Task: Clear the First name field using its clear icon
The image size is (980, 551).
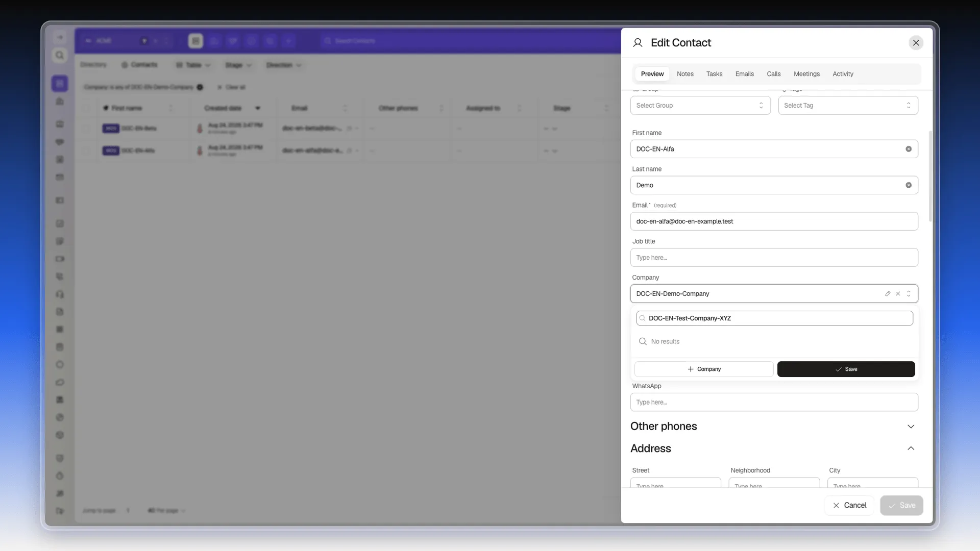Action: pyautogui.click(x=909, y=149)
